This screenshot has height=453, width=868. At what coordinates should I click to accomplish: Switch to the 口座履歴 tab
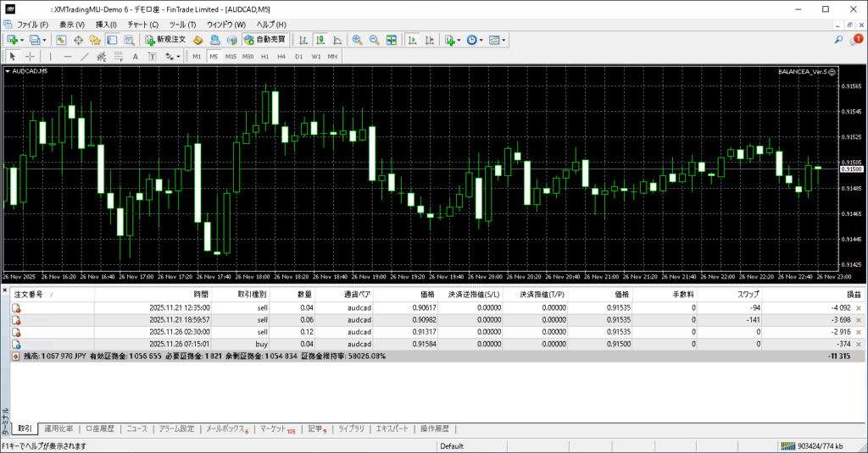coord(100,429)
